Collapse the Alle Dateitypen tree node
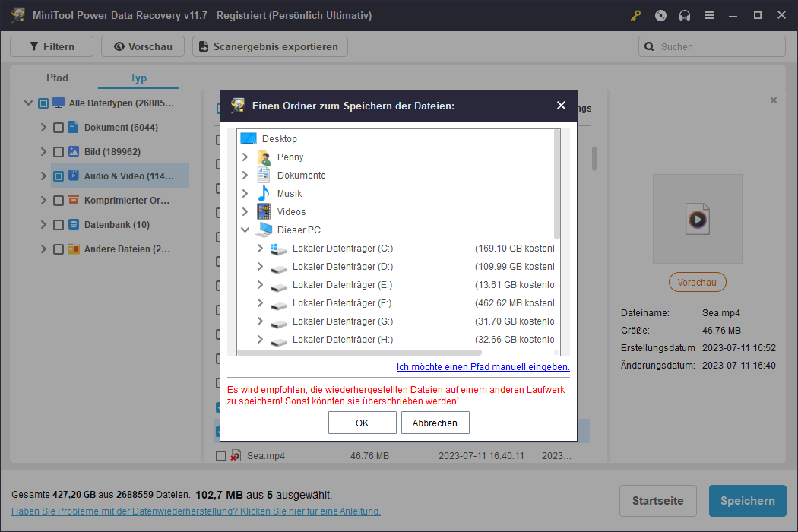 pyautogui.click(x=29, y=103)
